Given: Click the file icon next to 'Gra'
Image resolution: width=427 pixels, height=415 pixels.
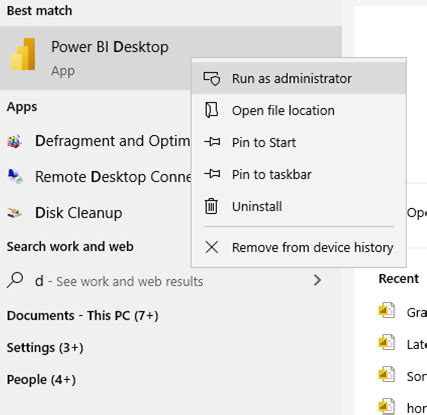Looking at the screenshot, I should [x=387, y=311].
